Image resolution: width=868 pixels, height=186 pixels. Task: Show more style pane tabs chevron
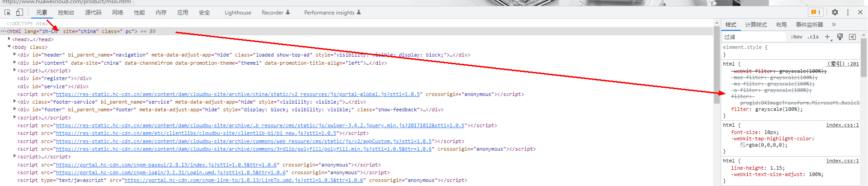pyautogui.click(x=834, y=24)
